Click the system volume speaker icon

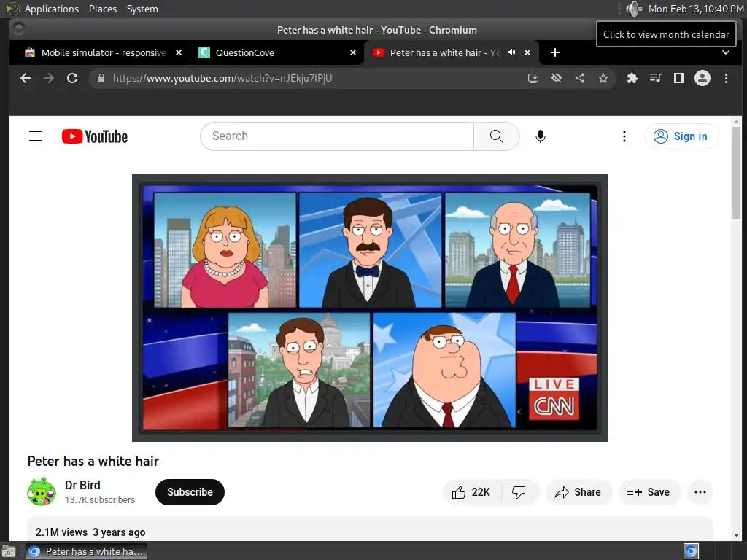(x=634, y=9)
